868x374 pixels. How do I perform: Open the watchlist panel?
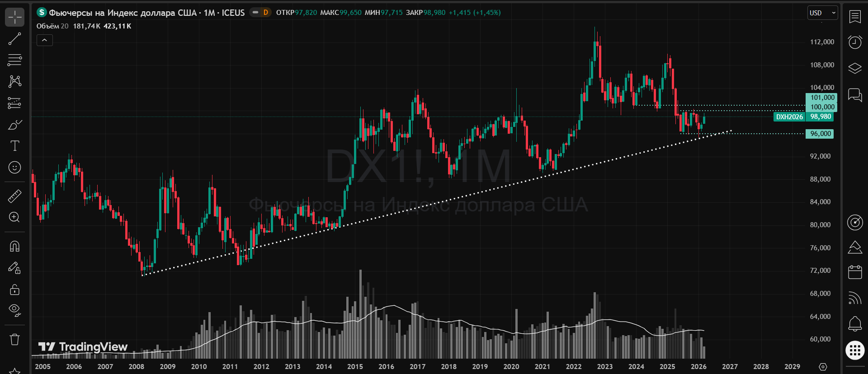tap(855, 17)
